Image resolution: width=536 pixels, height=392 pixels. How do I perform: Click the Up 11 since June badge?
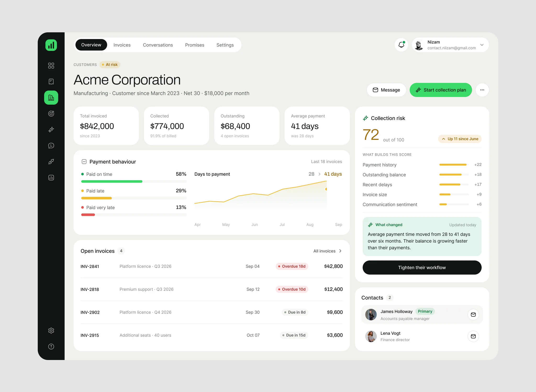[460, 139]
